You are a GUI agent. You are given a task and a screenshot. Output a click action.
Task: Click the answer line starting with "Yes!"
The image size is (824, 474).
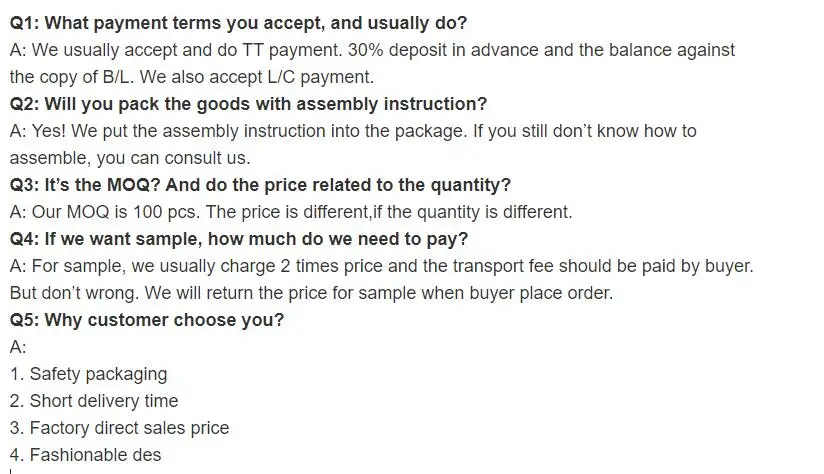tap(352, 130)
